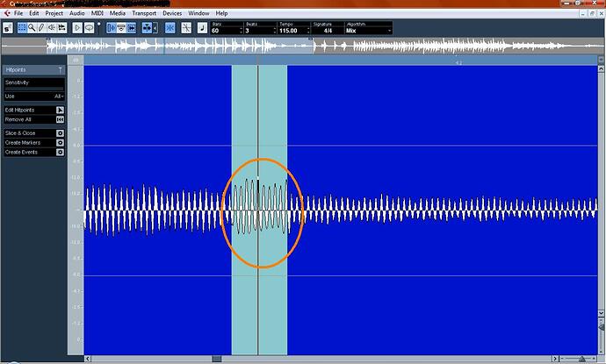Click the Audition play icon
The image size is (606, 364).
[x=77, y=28]
